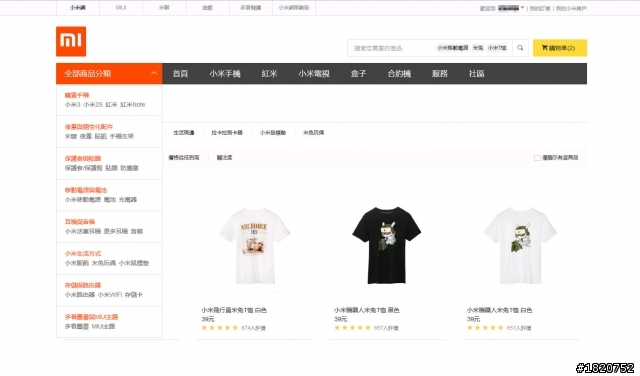
Task: Filter by 小米鼠標墊 subcategory above products
Action: (x=273, y=133)
